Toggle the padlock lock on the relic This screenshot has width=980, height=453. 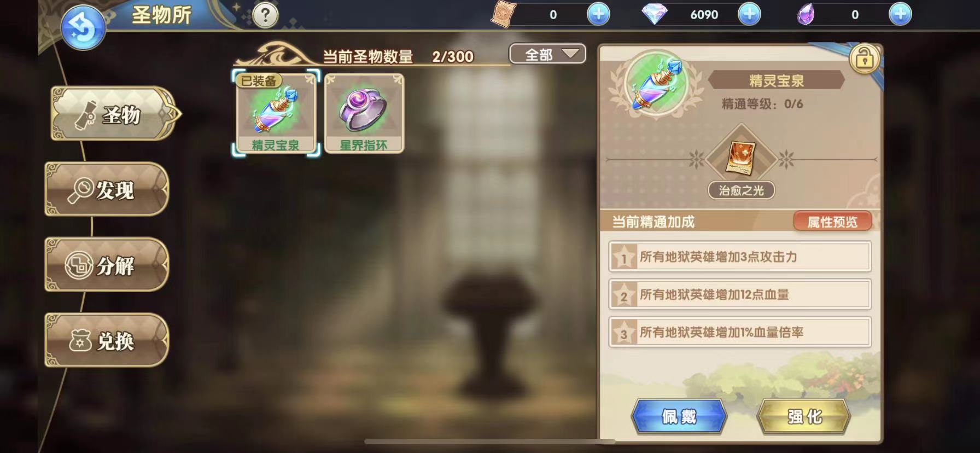tap(865, 58)
